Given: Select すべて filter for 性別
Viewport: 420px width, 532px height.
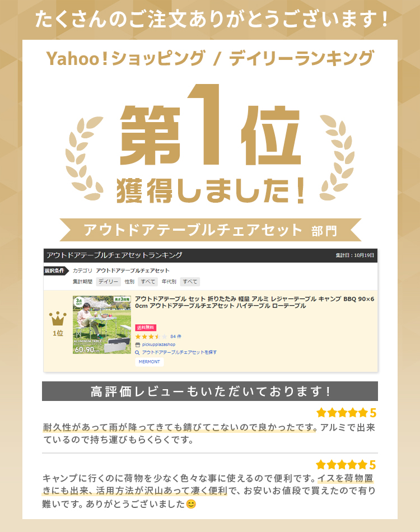Looking at the screenshot, I should [148, 282].
